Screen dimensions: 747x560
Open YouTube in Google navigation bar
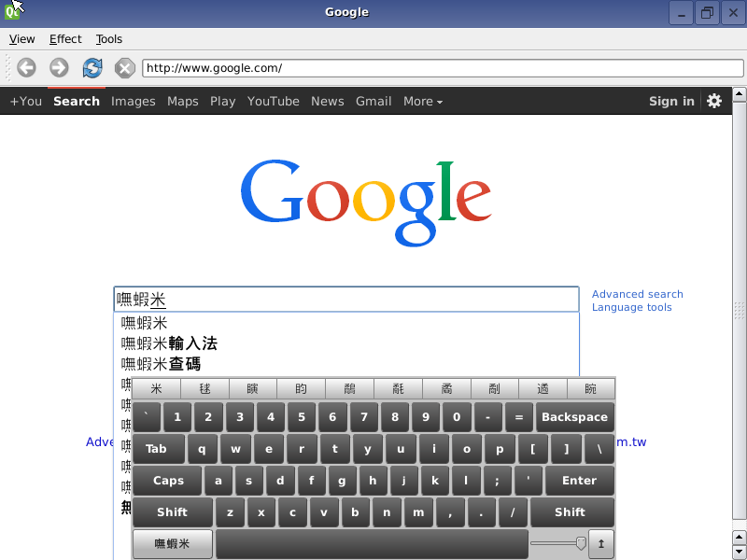tap(273, 102)
